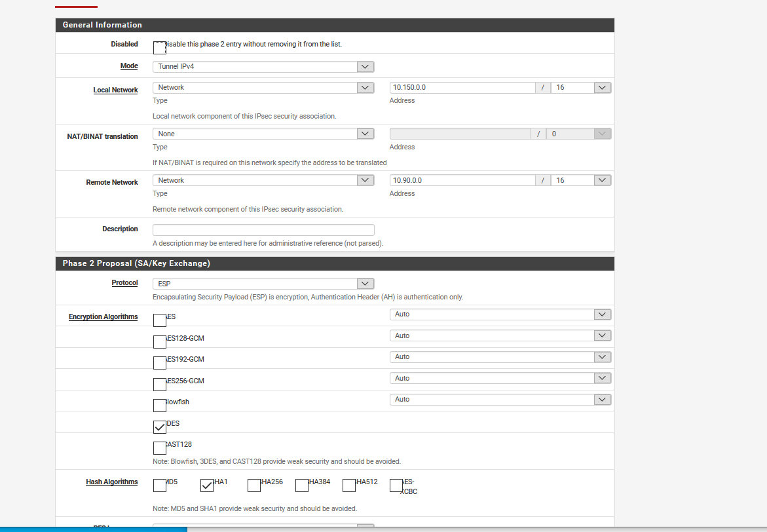
Task: Enable the AES-XCBC hash algorithm checkbox
Action: (x=396, y=485)
